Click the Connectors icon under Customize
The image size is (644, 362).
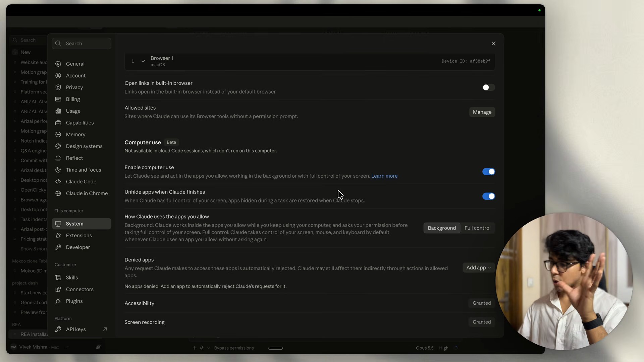(58, 289)
